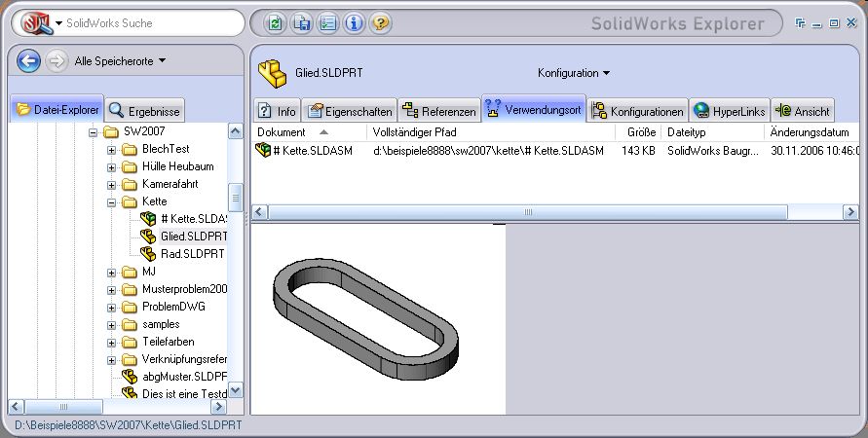
Task: Click the Glied.SLDPRT part icon in header
Action: coord(273,74)
